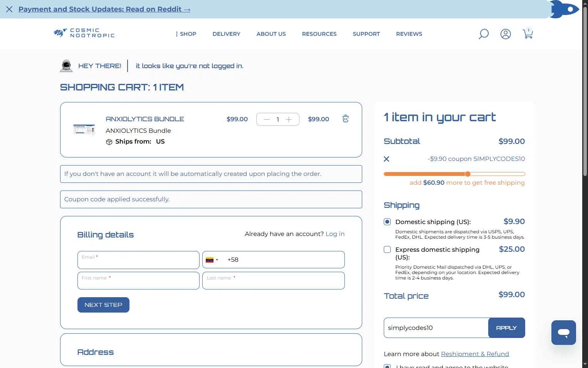Image resolution: width=588 pixels, height=368 pixels.
Task: Select Domestic shipping (US) option
Action: 387,222
